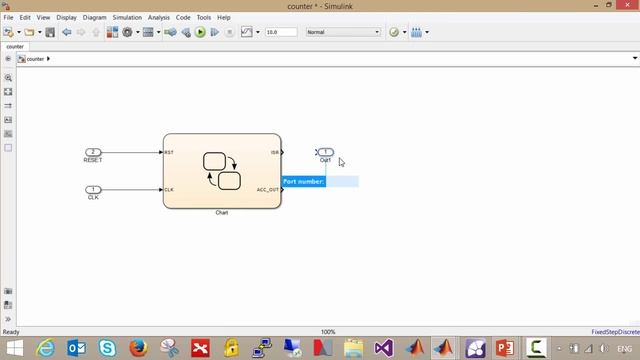640x360 pixels.
Task: Open the File menu
Action: click(x=8, y=18)
